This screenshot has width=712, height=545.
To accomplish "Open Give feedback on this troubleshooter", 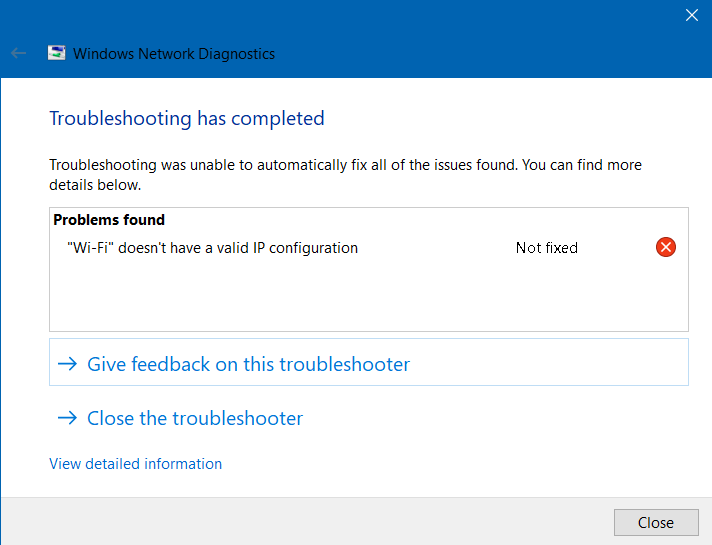I will point(369,362).
